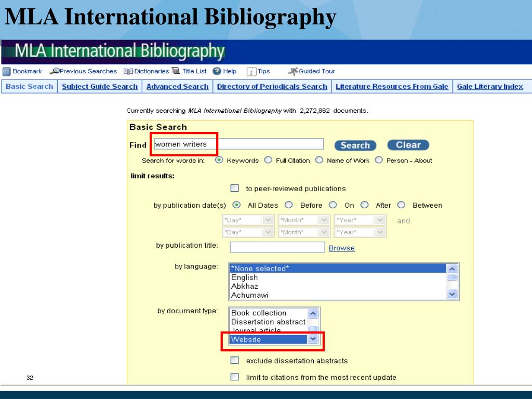Image resolution: width=532 pixels, height=399 pixels.
Task: Click the Previous Searches link text
Action: [88, 71]
